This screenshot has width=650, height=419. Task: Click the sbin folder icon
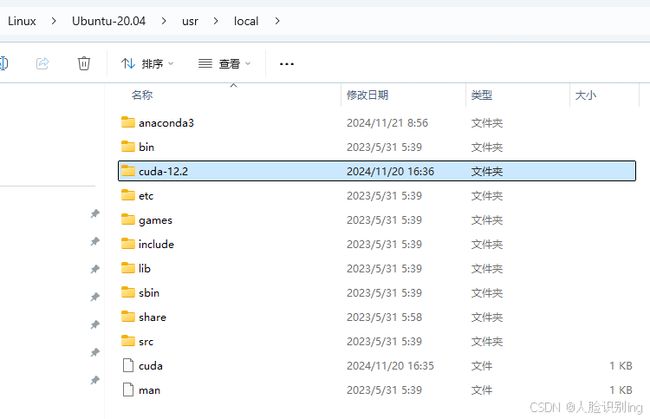click(128, 292)
